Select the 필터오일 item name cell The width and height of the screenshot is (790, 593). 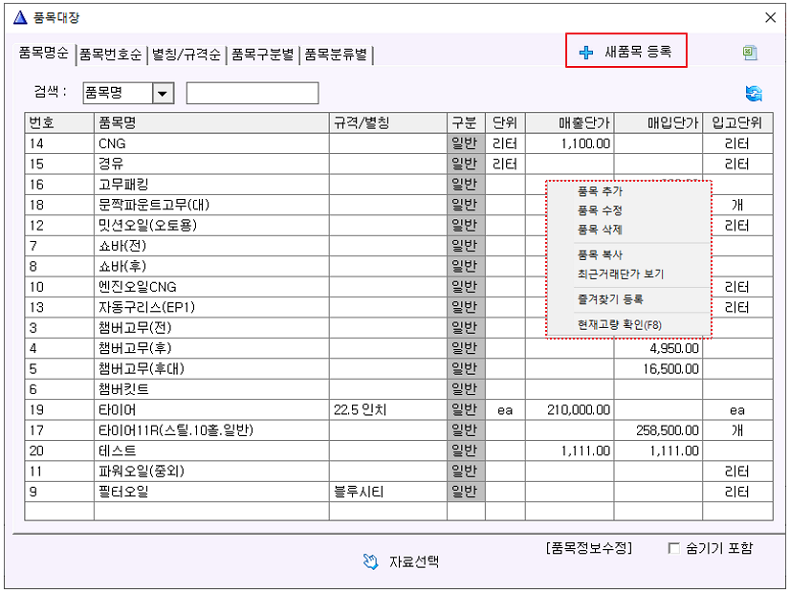tap(212, 492)
